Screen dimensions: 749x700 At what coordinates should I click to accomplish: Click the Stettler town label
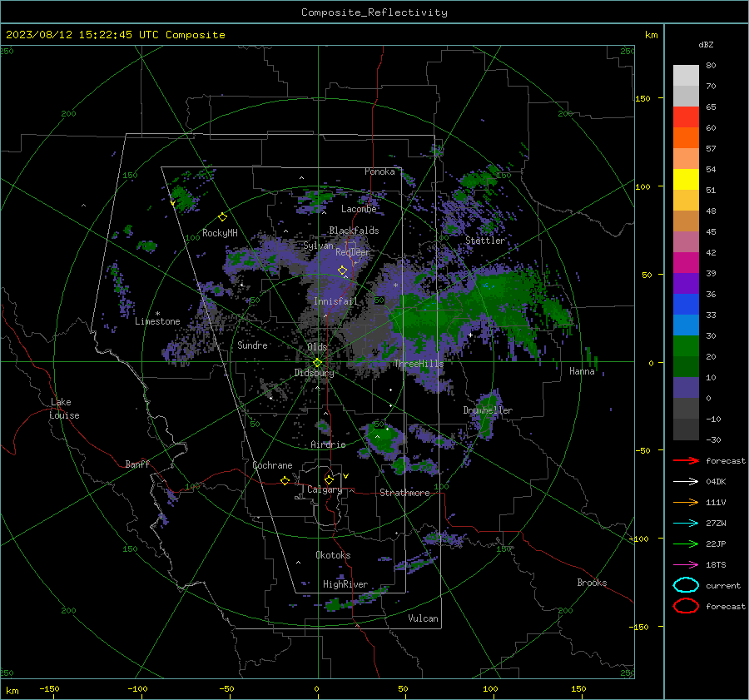[x=485, y=241]
